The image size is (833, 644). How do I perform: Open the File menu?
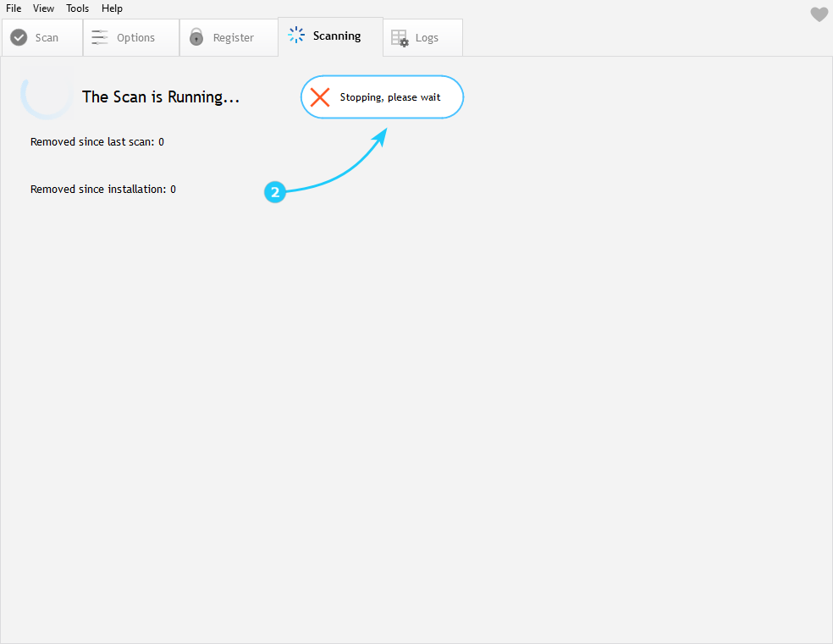[x=14, y=8]
